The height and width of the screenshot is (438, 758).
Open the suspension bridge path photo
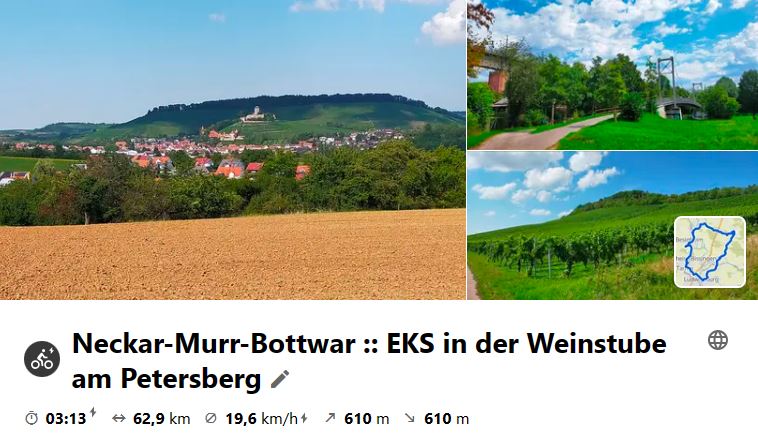coord(612,74)
